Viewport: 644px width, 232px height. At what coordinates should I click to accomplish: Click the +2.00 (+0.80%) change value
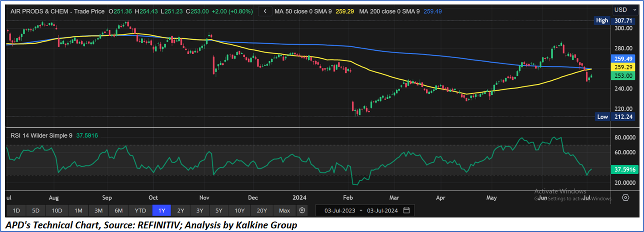pos(233,11)
